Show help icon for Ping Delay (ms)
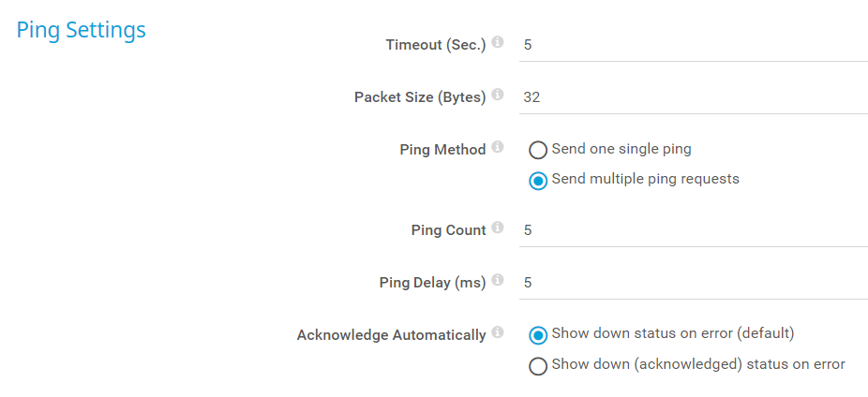The width and height of the screenshot is (868, 397). point(498,280)
